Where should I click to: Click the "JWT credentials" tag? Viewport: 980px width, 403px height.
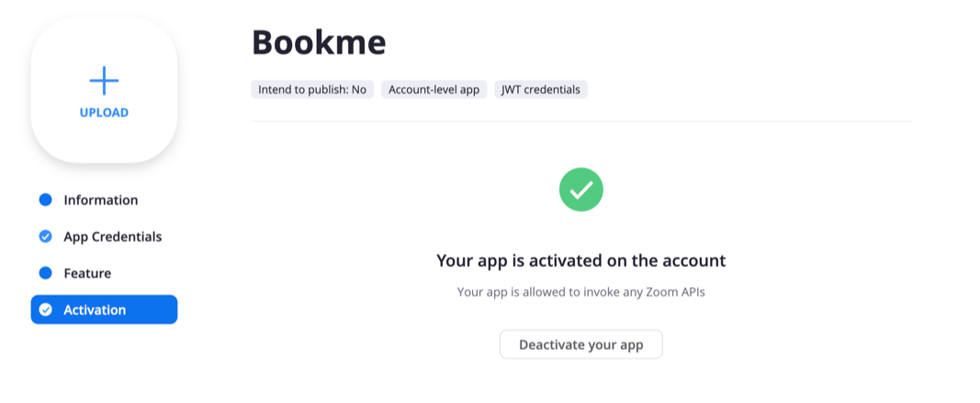click(541, 90)
